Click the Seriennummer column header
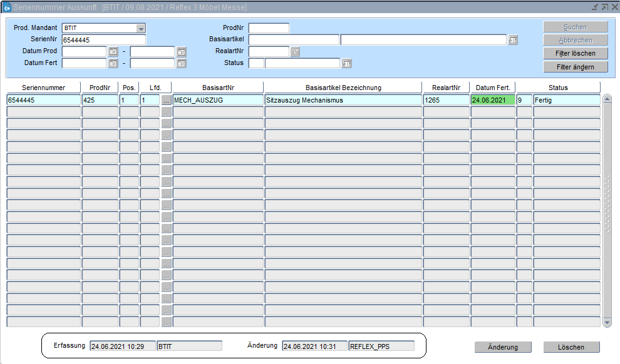The width and height of the screenshot is (620, 364). [43, 88]
